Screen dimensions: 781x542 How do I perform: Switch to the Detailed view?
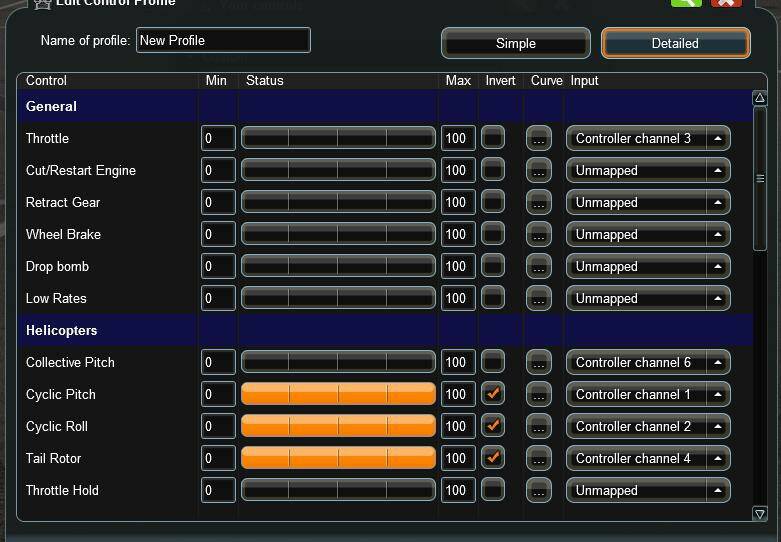coord(675,43)
